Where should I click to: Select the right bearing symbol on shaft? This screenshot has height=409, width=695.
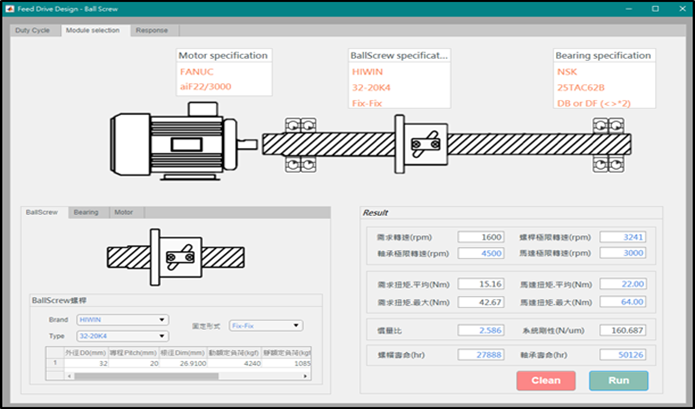tap(602, 140)
